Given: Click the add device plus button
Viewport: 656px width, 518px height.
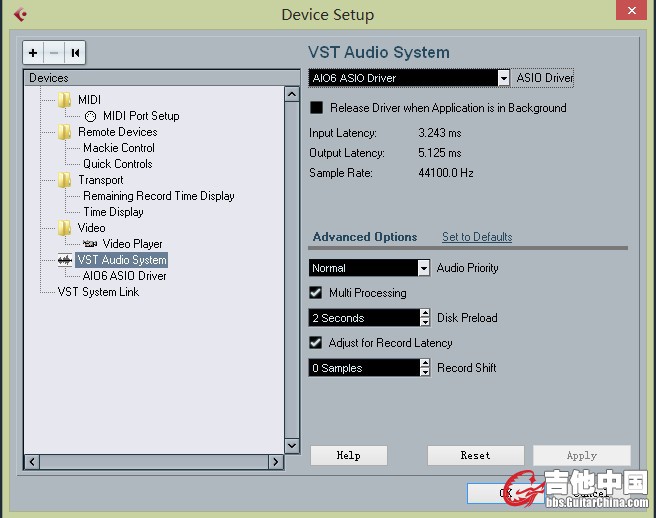Looking at the screenshot, I should coord(33,53).
